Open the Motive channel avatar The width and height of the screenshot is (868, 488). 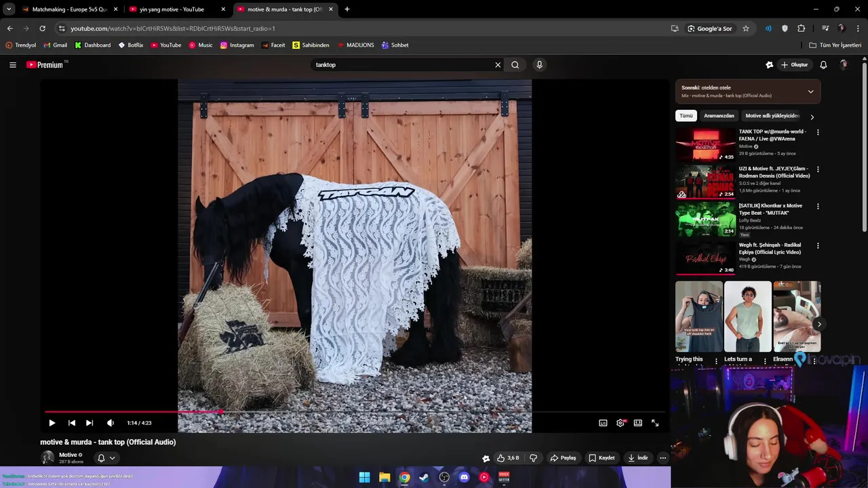point(47,458)
